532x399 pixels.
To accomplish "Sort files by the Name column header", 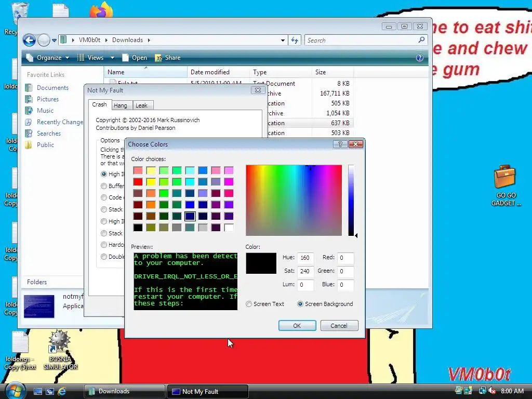I will (x=145, y=72).
